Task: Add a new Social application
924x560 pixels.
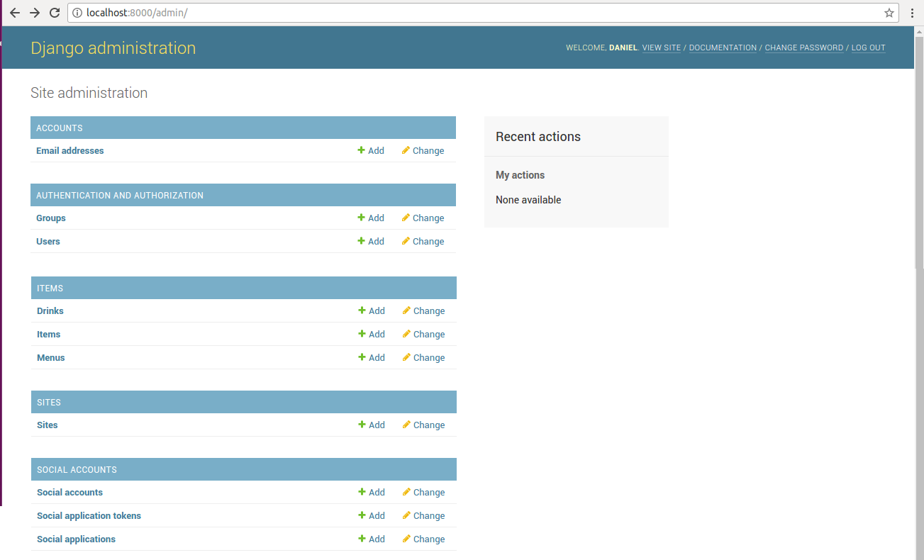Action: tap(372, 539)
